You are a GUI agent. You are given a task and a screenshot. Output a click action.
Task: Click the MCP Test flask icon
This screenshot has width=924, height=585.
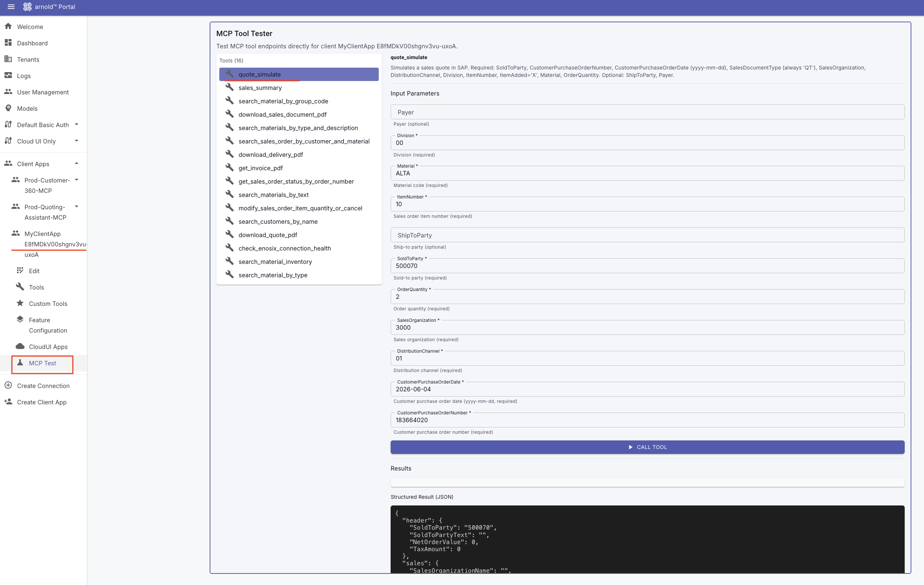20,362
